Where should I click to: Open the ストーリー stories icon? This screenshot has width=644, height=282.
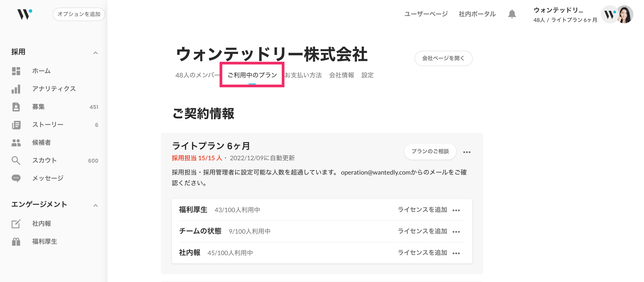pyautogui.click(x=16, y=125)
